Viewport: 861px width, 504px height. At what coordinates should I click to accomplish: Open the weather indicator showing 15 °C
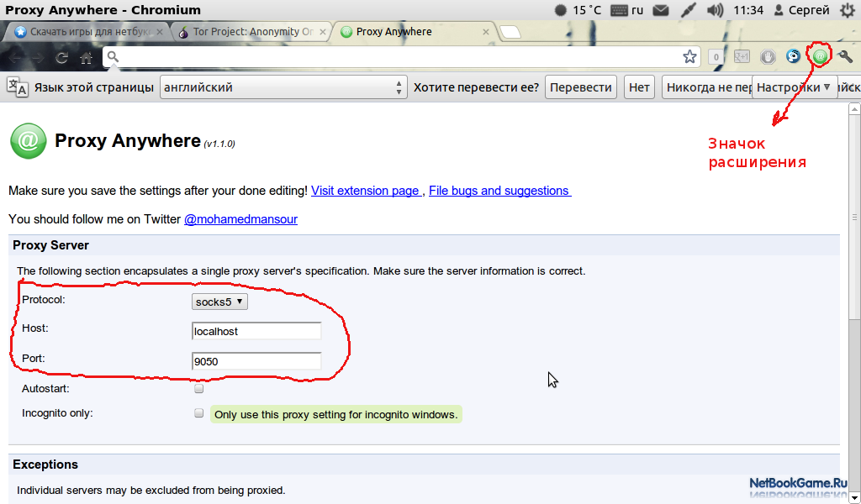click(x=578, y=10)
